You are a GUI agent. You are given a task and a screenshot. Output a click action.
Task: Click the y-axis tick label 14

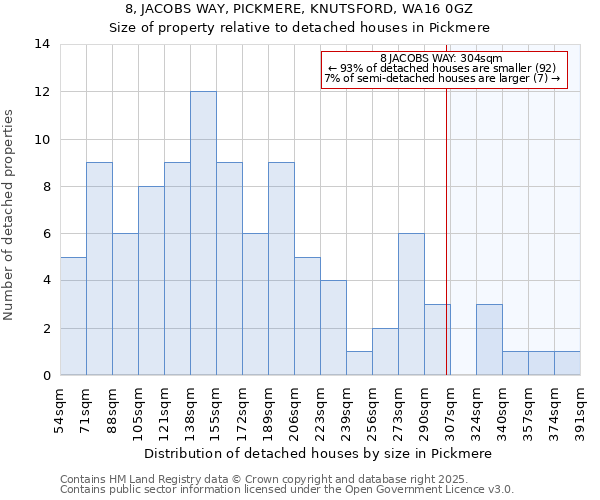42,44
